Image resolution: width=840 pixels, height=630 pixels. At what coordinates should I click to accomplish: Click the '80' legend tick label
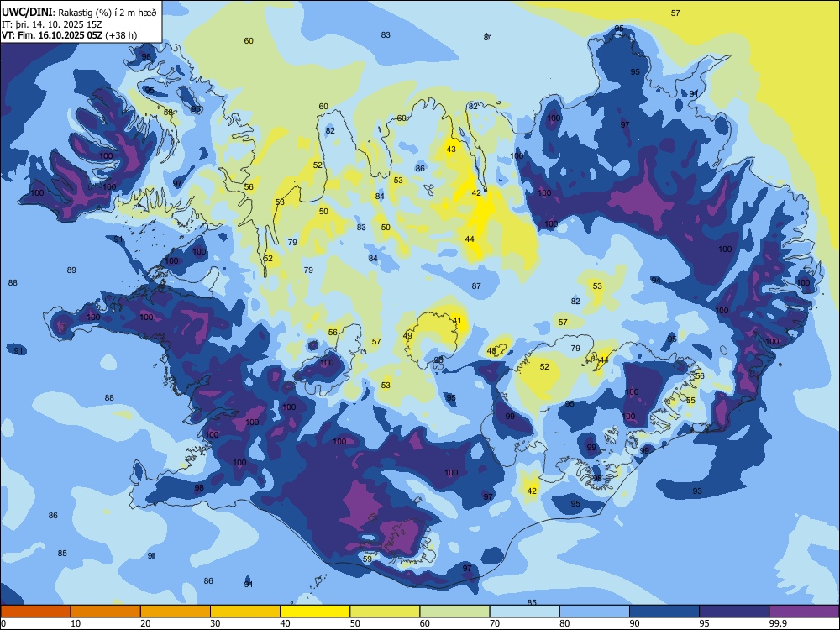(x=564, y=623)
